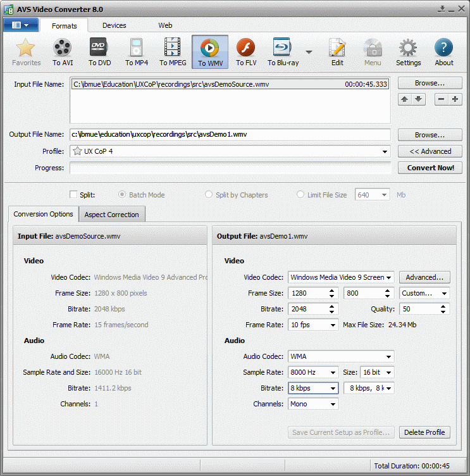Open the Audio Codec WMA dropdown
Screen dimensions: 470x476
click(x=341, y=356)
